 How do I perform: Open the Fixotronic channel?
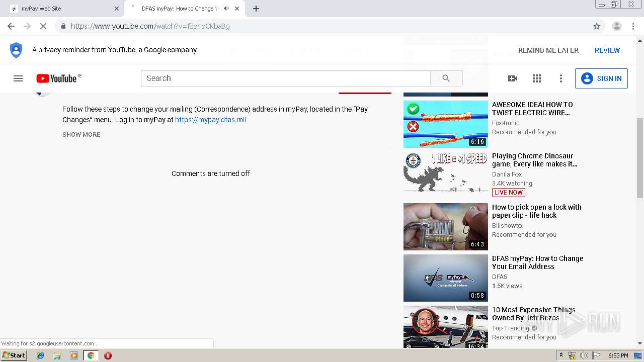[x=506, y=123]
